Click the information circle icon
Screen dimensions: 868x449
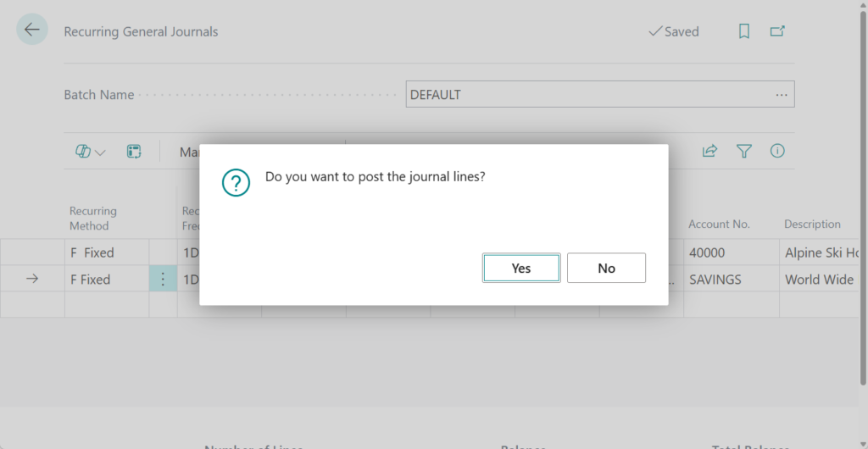777,152
